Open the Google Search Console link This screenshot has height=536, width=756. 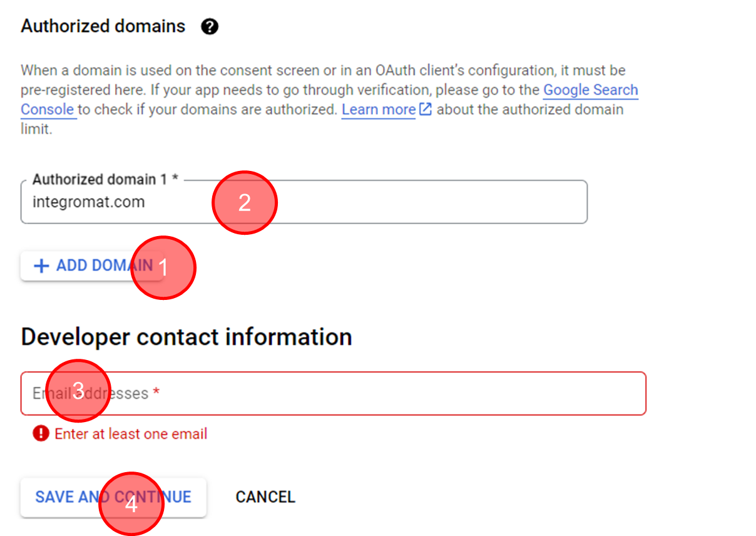pyautogui.click(x=590, y=90)
